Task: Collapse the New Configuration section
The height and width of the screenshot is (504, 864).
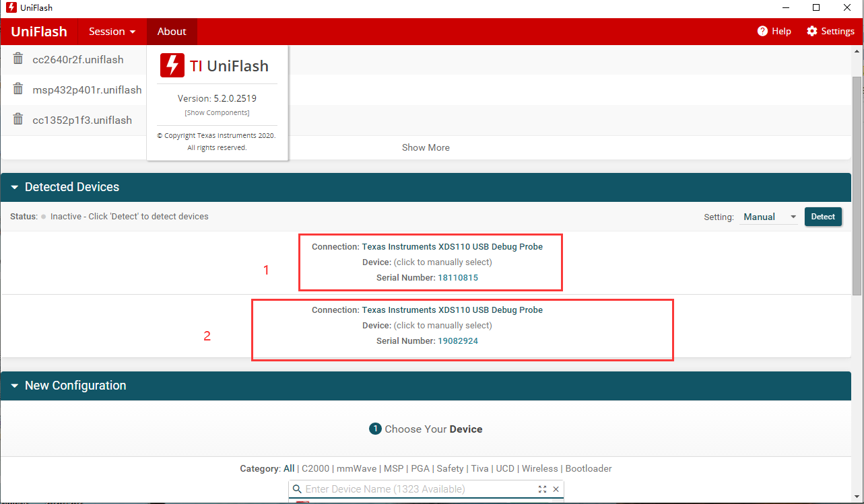Action: 15,386
